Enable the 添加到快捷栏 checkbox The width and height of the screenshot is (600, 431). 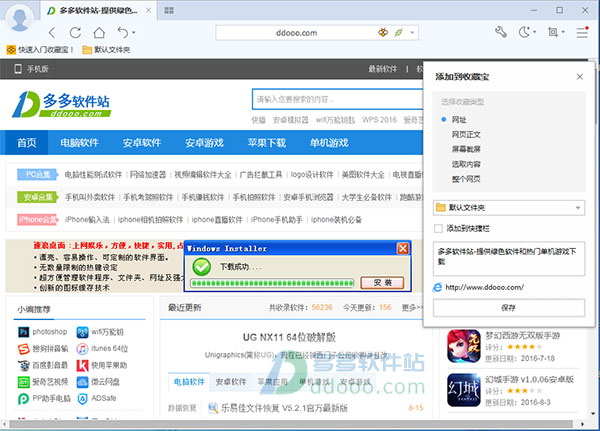pyautogui.click(x=439, y=229)
